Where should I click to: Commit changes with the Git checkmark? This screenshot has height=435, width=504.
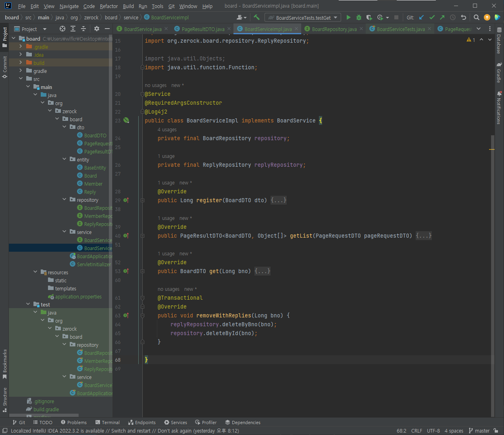pos(432,17)
